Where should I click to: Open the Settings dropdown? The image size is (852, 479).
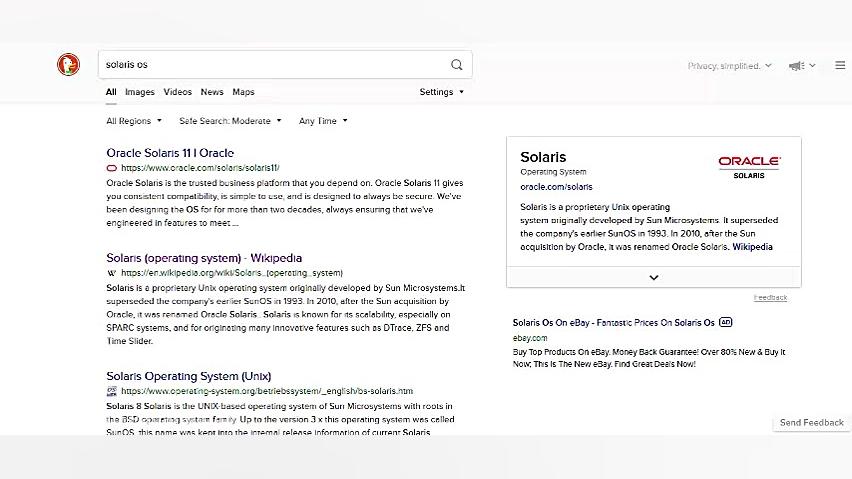click(442, 92)
